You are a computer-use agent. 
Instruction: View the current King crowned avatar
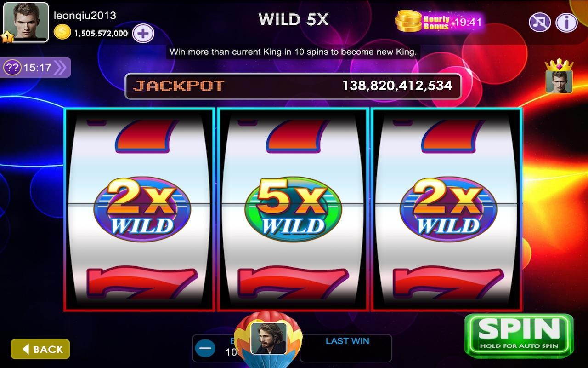(559, 76)
